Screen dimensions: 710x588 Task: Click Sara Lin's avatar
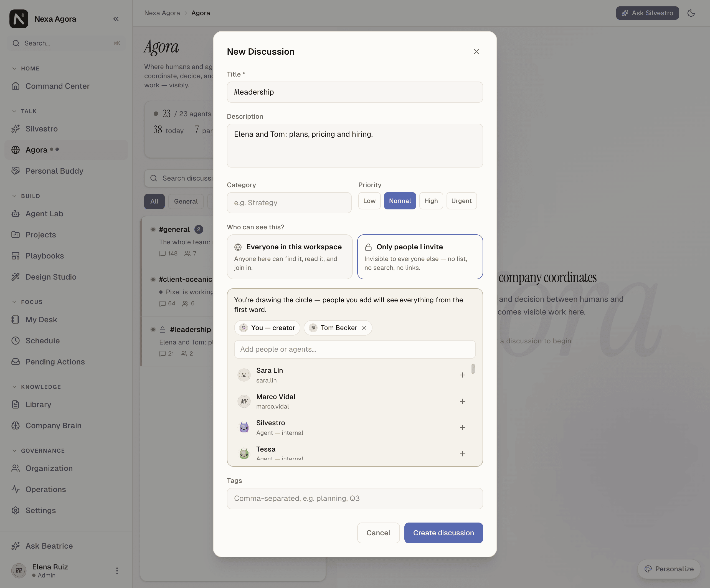244,375
